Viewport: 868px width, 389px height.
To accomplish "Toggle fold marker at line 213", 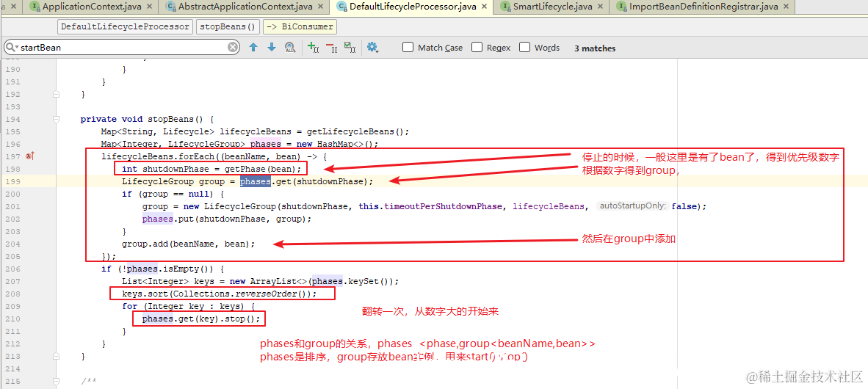I will click(x=56, y=357).
